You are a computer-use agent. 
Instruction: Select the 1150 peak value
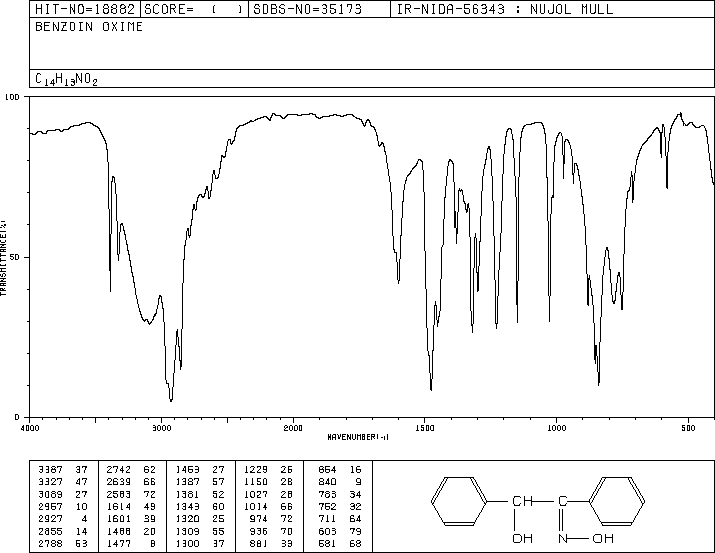256,482
